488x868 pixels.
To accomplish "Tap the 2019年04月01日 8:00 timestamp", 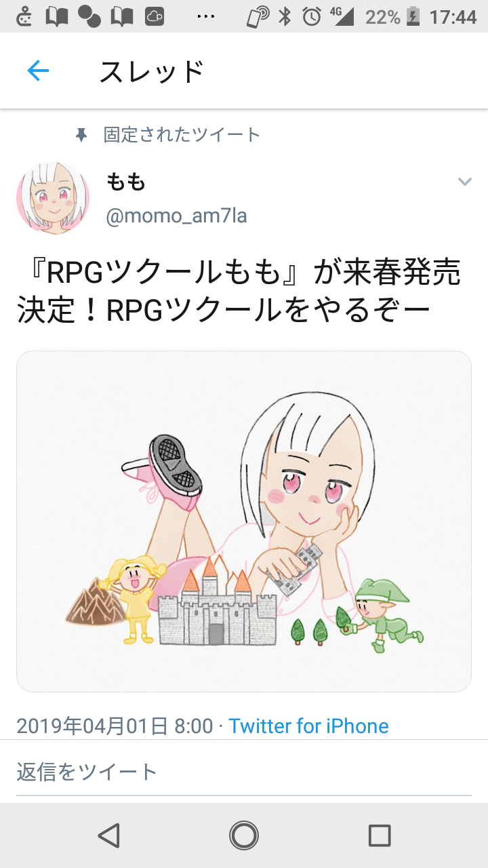I will click(x=115, y=726).
